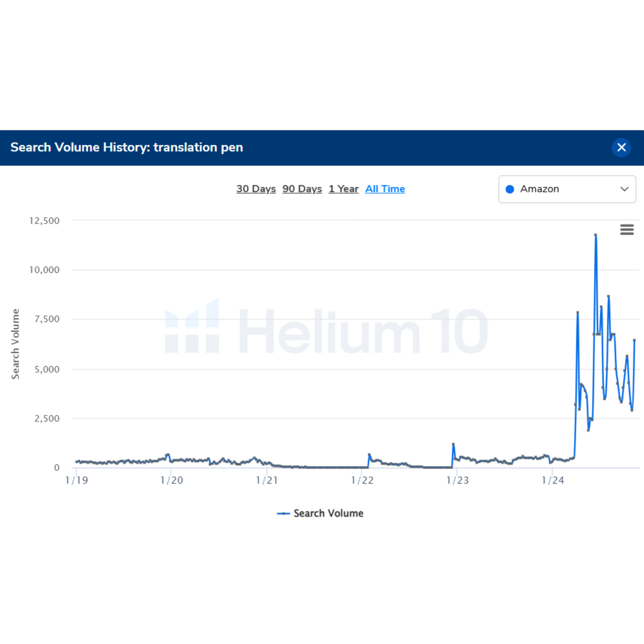Image resolution: width=644 pixels, height=644 pixels.
Task: Click the 1/22 x-axis label
Action: click(x=362, y=480)
